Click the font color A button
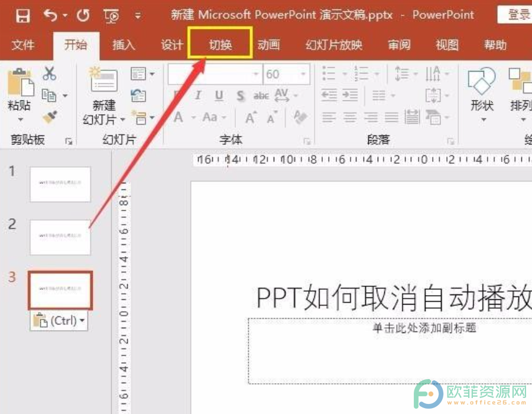 179,118
